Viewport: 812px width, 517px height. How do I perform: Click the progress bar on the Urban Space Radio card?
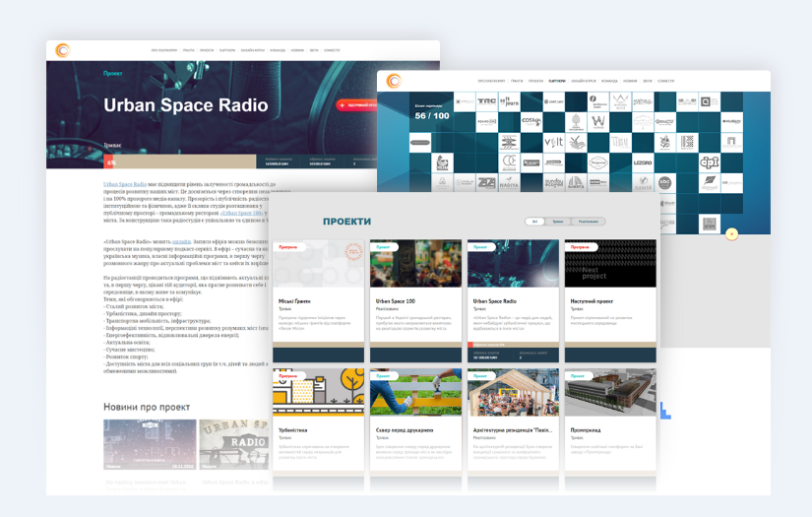513,345
